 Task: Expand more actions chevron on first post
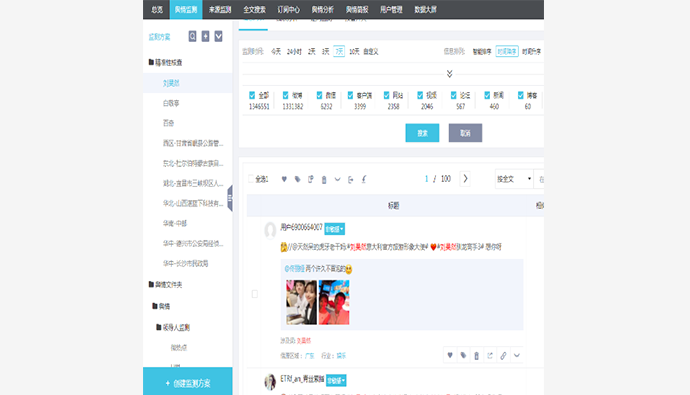(517, 355)
